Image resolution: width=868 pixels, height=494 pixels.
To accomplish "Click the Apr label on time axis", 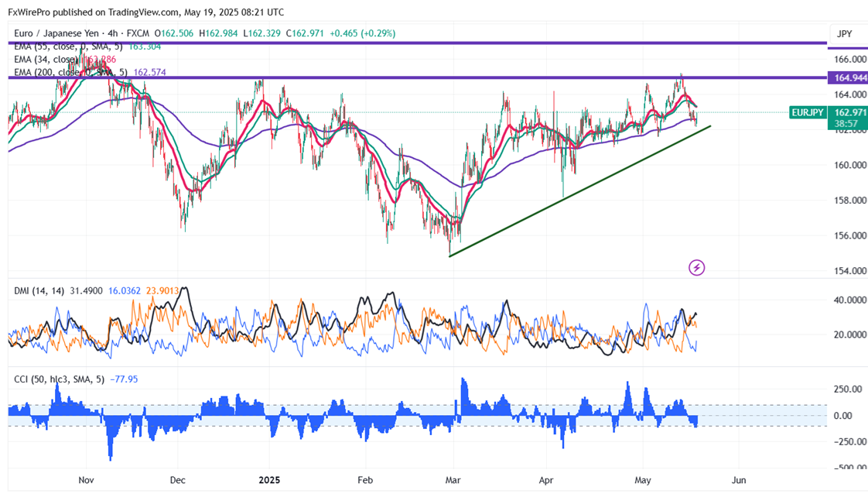I will coord(546,480).
